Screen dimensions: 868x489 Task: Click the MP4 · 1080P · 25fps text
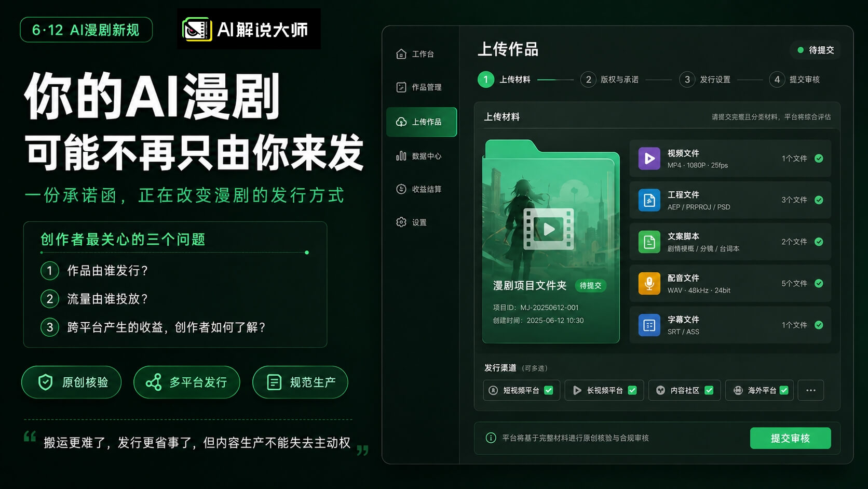coord(698,165)
